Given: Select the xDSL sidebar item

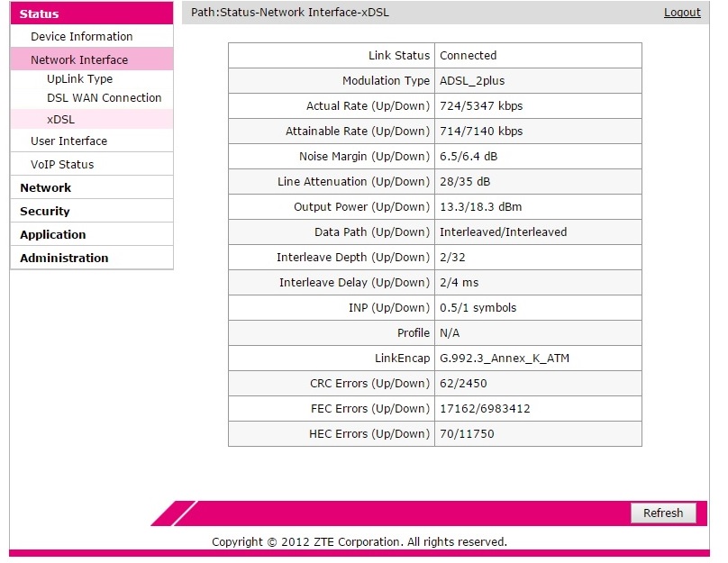Looking at the screenshot, I should coord(60,119).
